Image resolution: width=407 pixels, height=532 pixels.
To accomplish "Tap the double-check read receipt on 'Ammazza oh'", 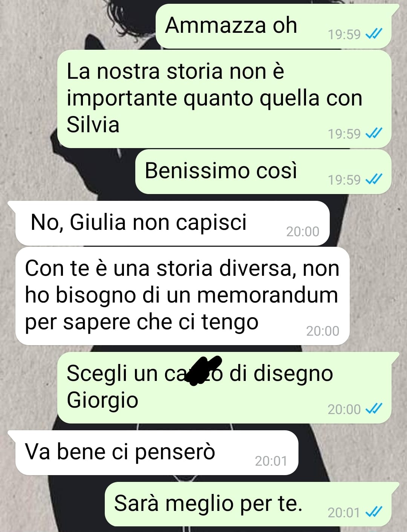I will pyautogui.click(x=374, y=34).
